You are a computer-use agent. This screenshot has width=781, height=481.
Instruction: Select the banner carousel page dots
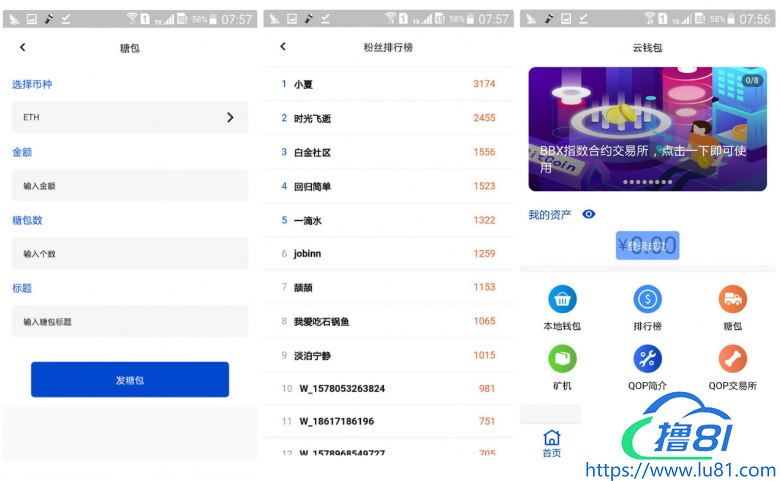tap(647, 183)
